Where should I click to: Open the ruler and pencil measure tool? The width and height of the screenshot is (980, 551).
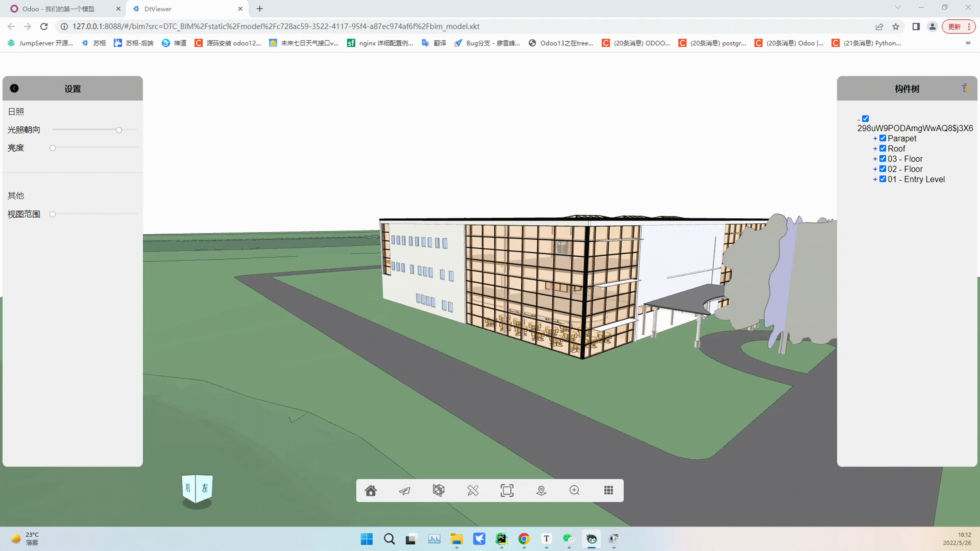pyautogui.click(x=472, y=491)
